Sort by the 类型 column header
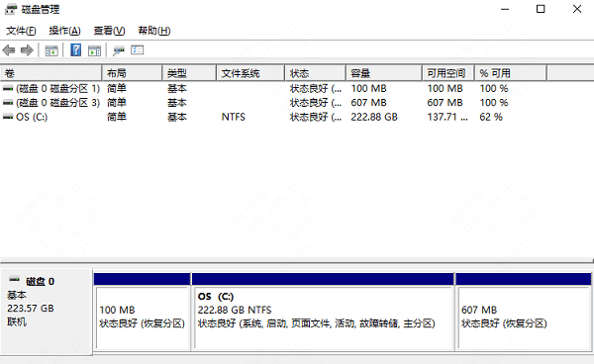Viewport: 594px width, 364px height. pos(189,73)
